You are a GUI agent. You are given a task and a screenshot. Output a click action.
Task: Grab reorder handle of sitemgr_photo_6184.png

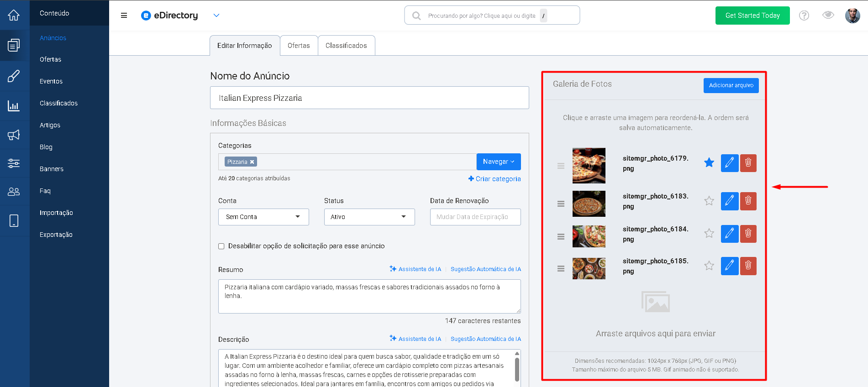pos(561,237)
